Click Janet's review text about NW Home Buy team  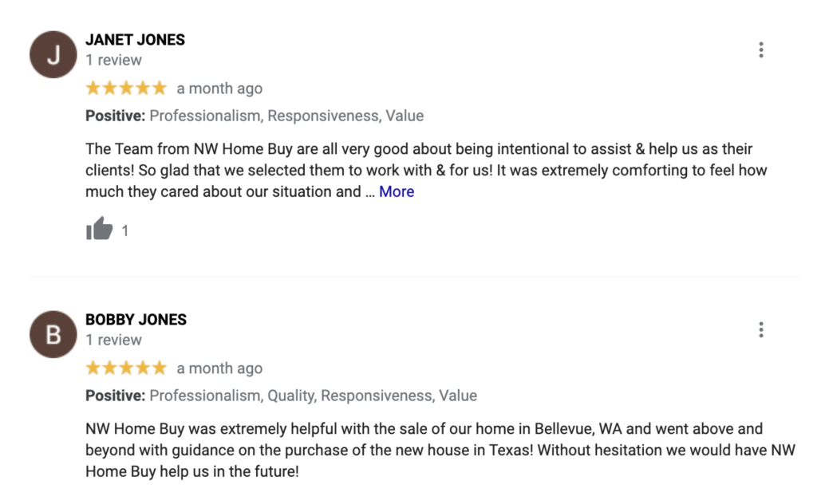[x=426, y=170]
